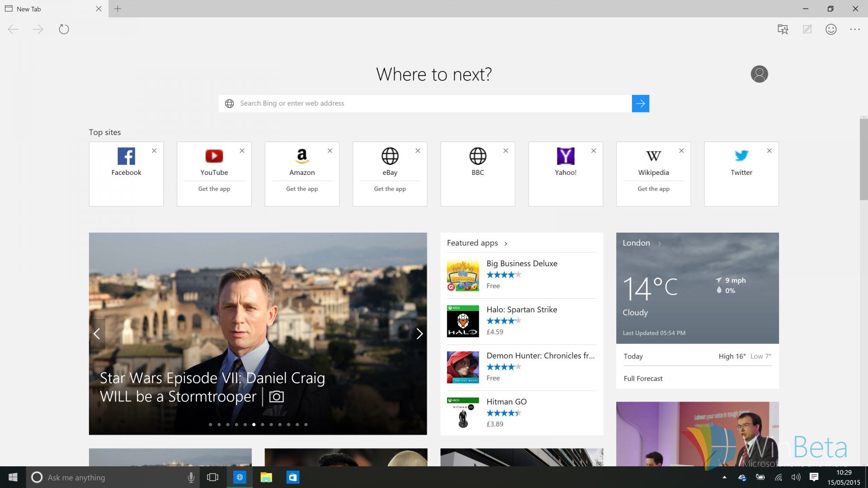Go to next news carousel slide
The height and width of the screenshot is (488, 868).
(419, 334)
